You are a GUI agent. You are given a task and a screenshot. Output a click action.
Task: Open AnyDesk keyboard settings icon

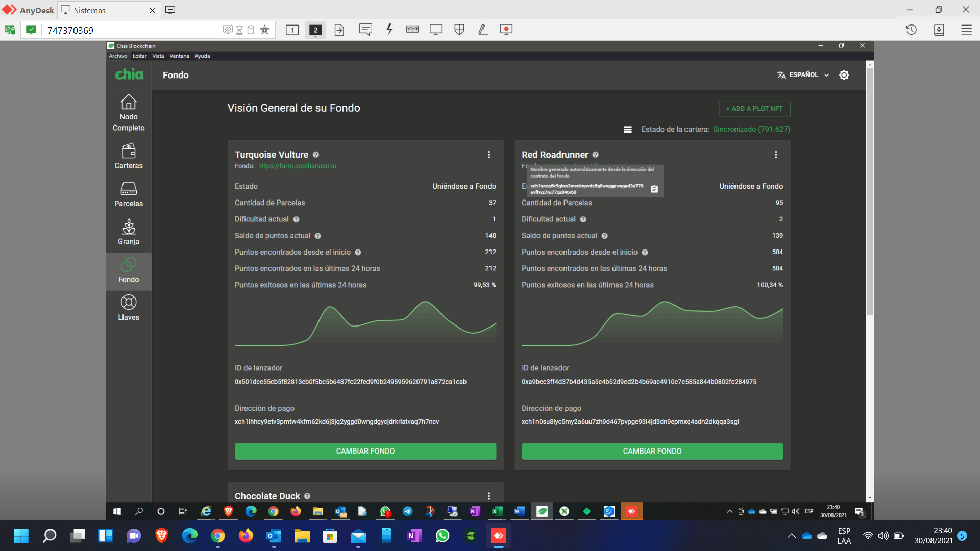tap(412, 30)
